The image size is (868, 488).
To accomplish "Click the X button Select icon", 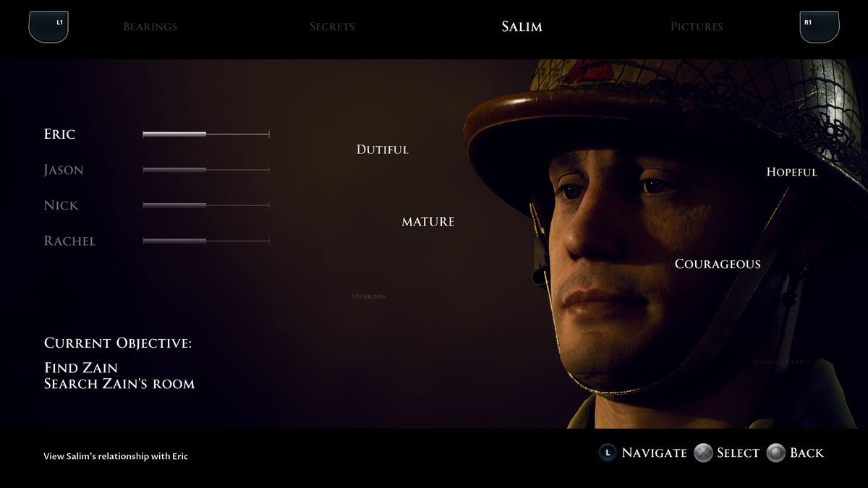I will point(703,453).
